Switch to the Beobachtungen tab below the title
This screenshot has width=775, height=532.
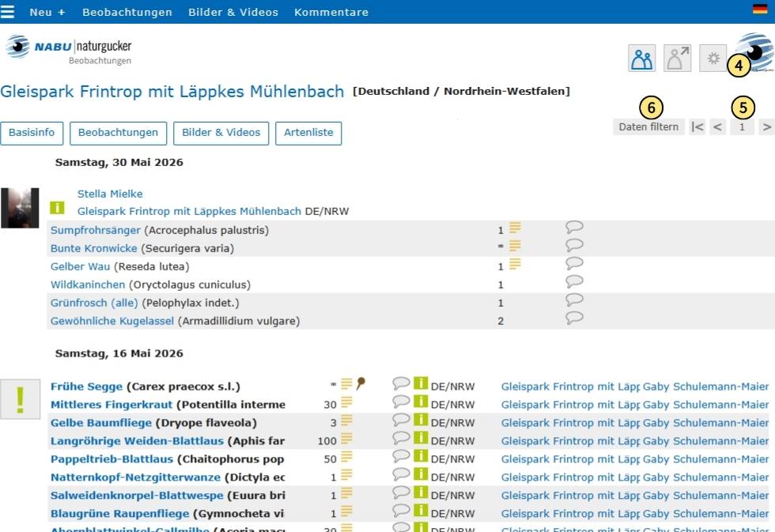click(x=118, y=133)
